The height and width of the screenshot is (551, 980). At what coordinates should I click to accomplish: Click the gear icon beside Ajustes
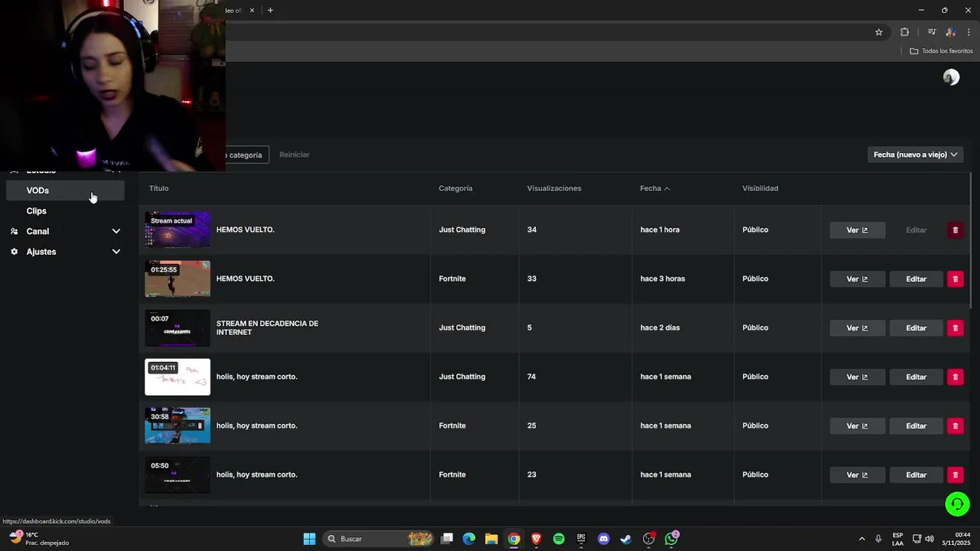(x=14, y=252)
